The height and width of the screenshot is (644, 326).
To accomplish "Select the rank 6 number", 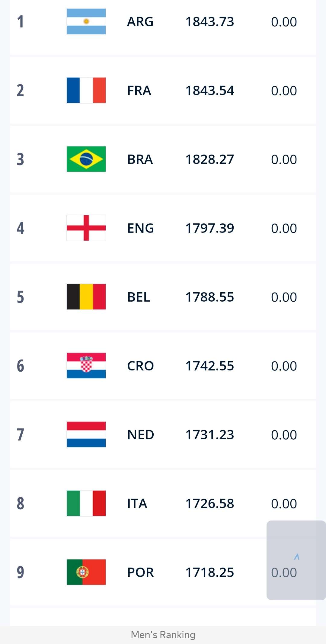I will [20, 366].
